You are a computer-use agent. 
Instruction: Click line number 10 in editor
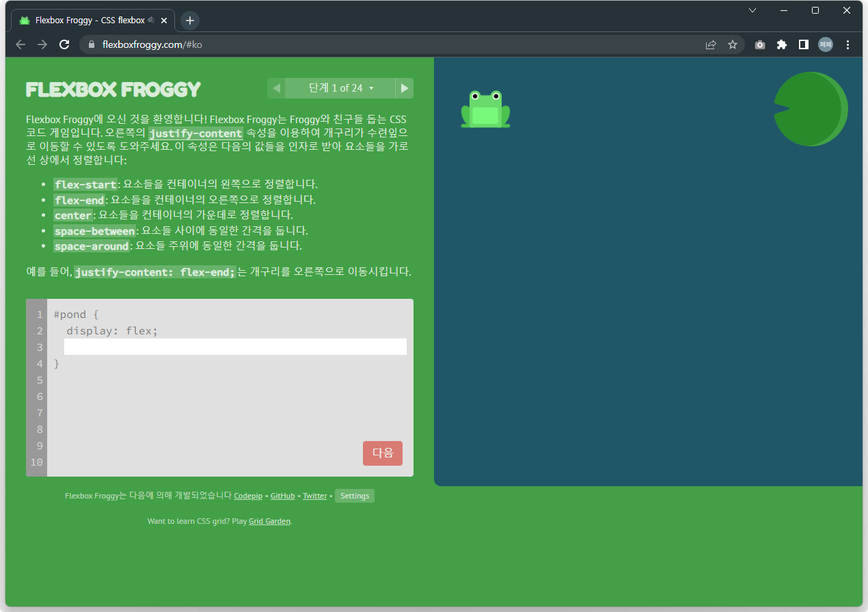coord(37,462)
